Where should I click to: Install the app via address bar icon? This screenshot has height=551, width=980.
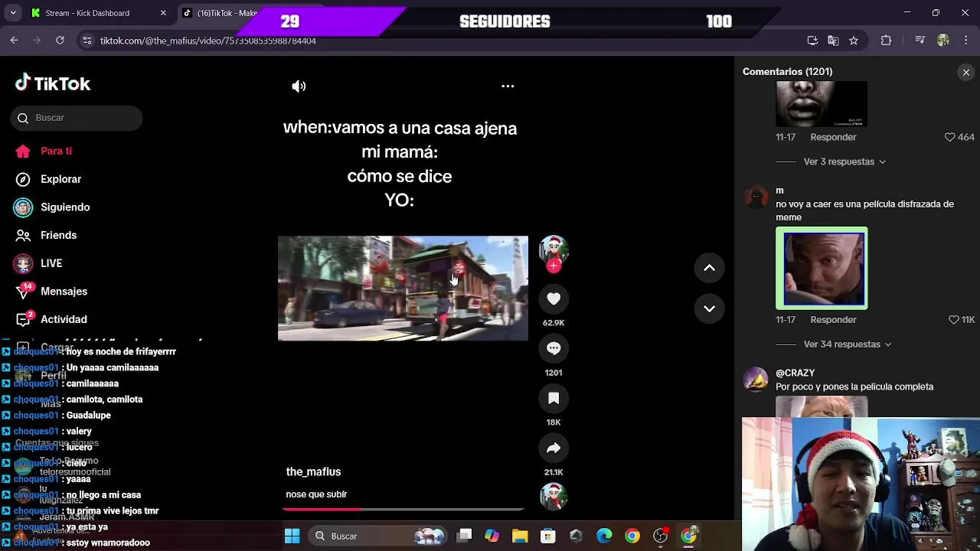[812, 41]
